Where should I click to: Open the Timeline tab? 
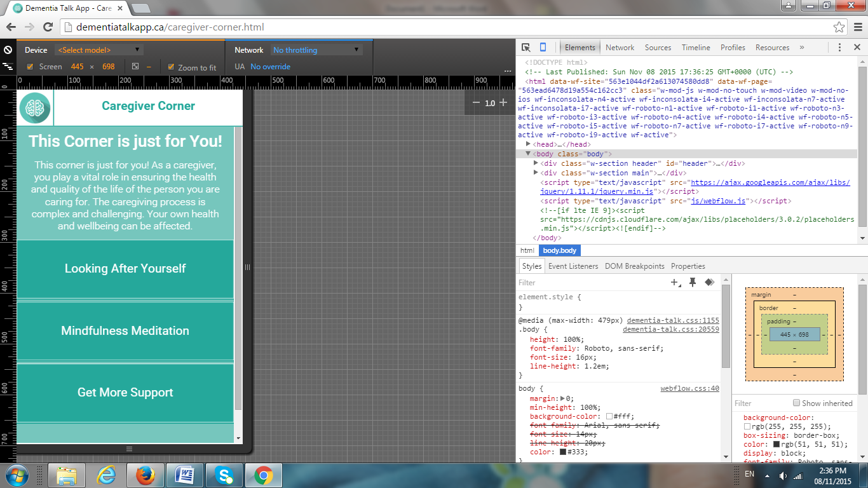[x=696, y=48]
